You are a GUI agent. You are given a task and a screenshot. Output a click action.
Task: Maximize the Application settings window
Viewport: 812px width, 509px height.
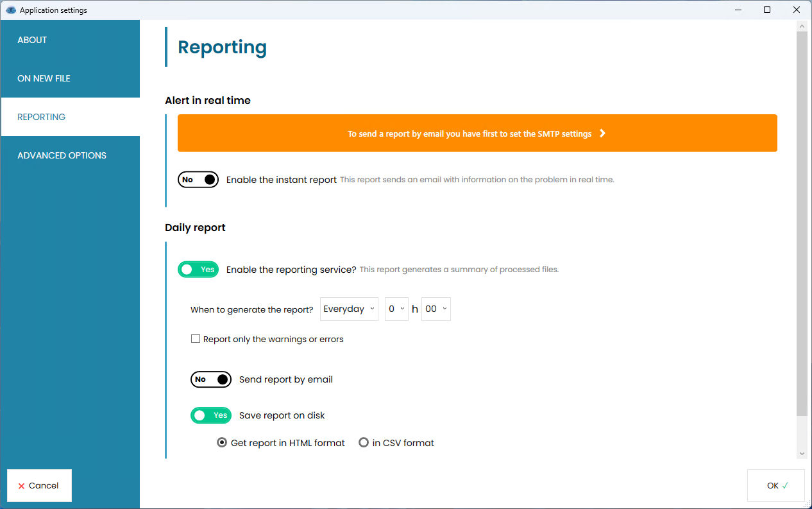(767, 10)
